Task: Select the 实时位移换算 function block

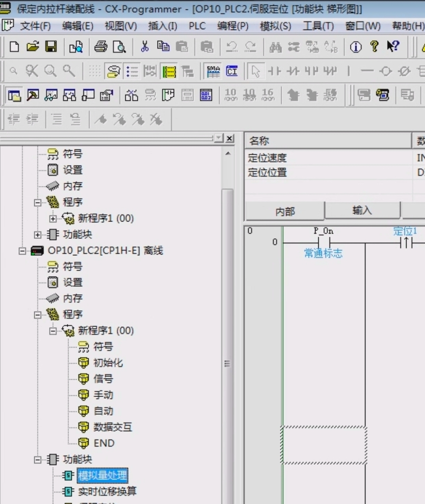Action: point(107,491)
